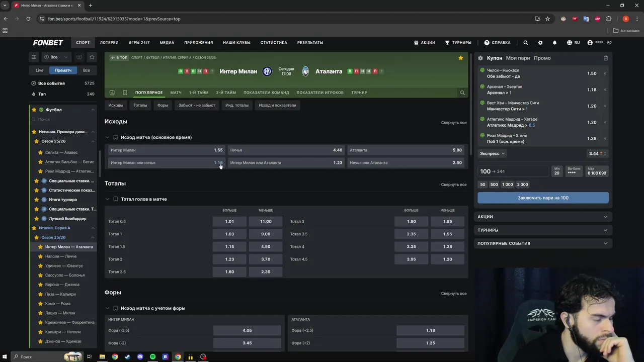The image size is (644, 362).
Task: Open the sidebar filter settings icon
Action: (x=34, y=57)
